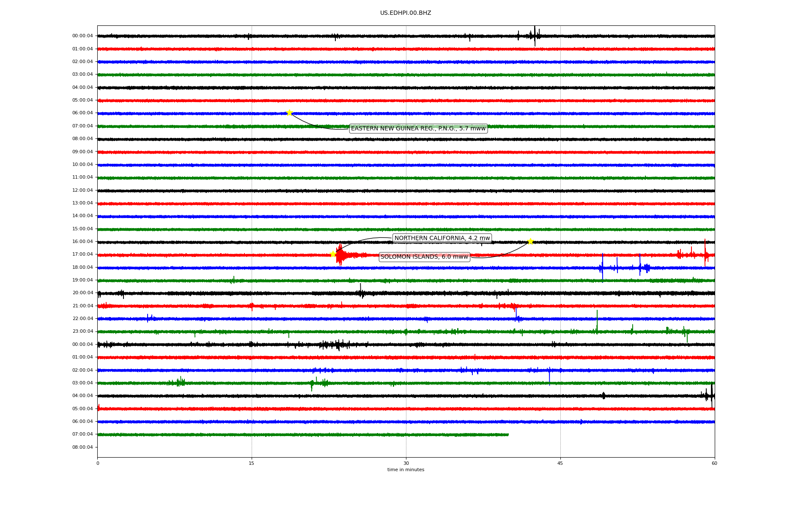
Task: Click the 08:00:04 label at the bottom row
Action: point(82,447)
